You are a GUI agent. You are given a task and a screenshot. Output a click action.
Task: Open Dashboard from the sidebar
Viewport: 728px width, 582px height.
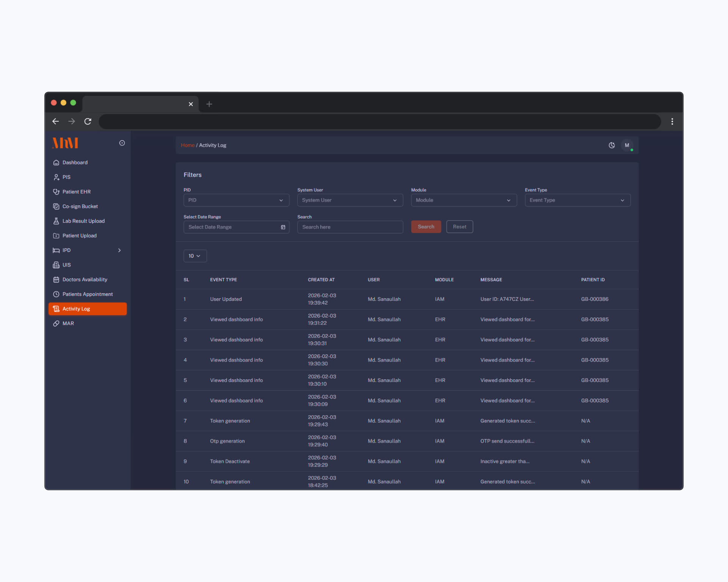[75, 163]
